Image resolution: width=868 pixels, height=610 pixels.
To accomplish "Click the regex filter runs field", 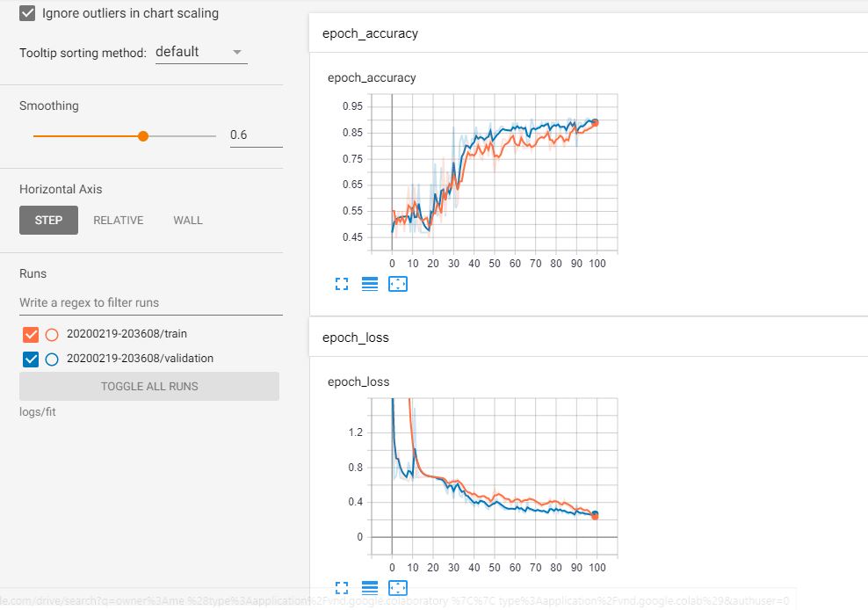I will pyautogui.click(x=150, y=302).
